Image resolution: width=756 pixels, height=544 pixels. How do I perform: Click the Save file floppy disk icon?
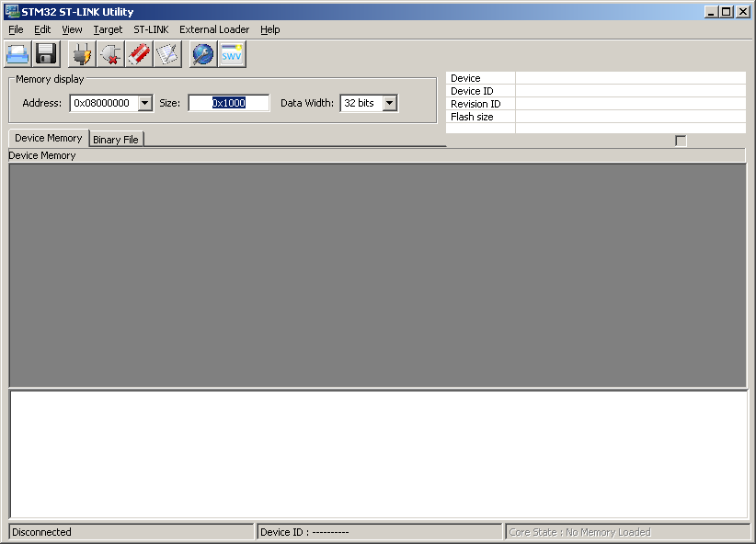pyautogui.click(x=46, y=54)
